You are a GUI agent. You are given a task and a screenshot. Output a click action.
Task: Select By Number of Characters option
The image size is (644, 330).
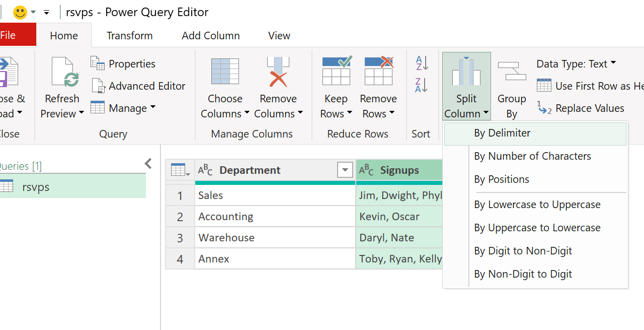[532, 156]
